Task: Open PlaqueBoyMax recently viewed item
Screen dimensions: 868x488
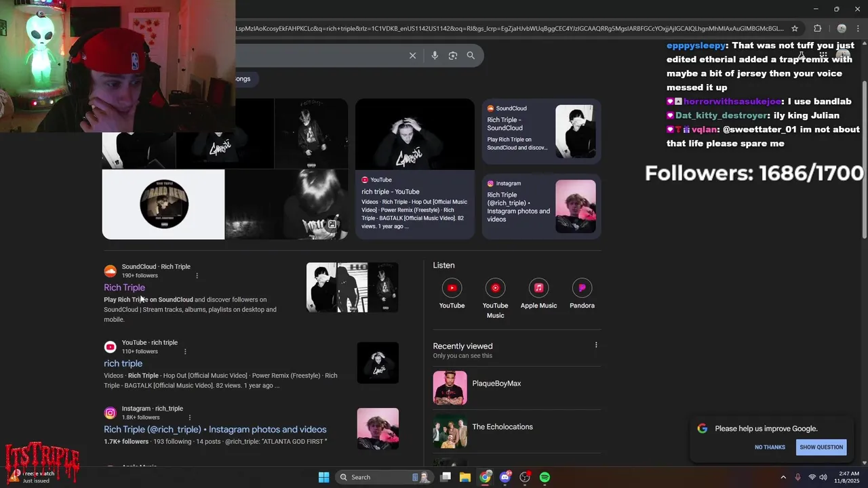Action: click(x=517, y=388)
